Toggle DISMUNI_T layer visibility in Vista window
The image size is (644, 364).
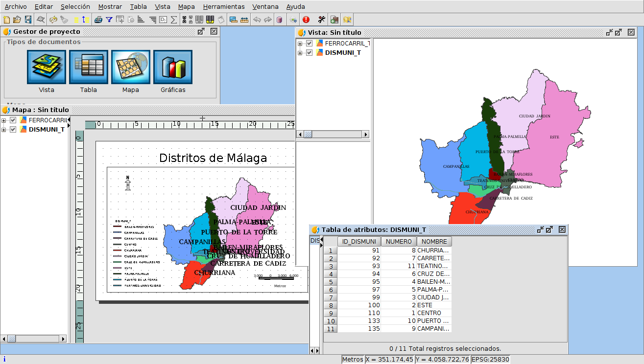click(310, 52)
